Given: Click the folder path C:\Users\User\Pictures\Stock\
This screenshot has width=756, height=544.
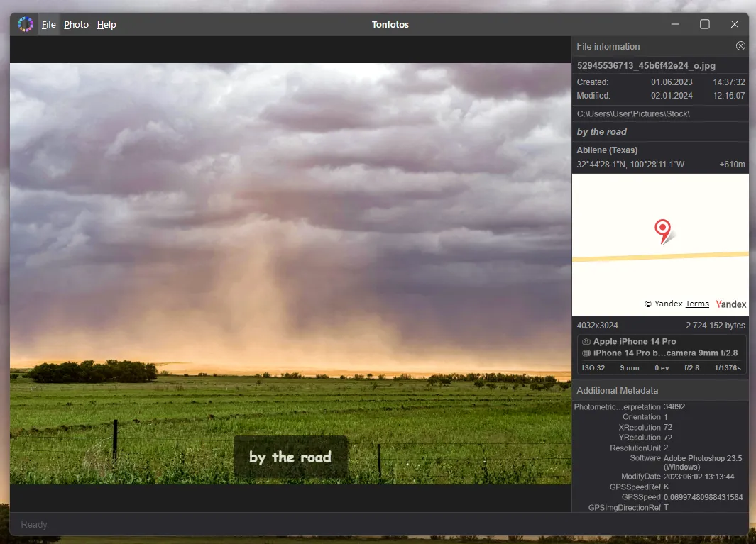Looking at the screenshot, I should point(633,113).
